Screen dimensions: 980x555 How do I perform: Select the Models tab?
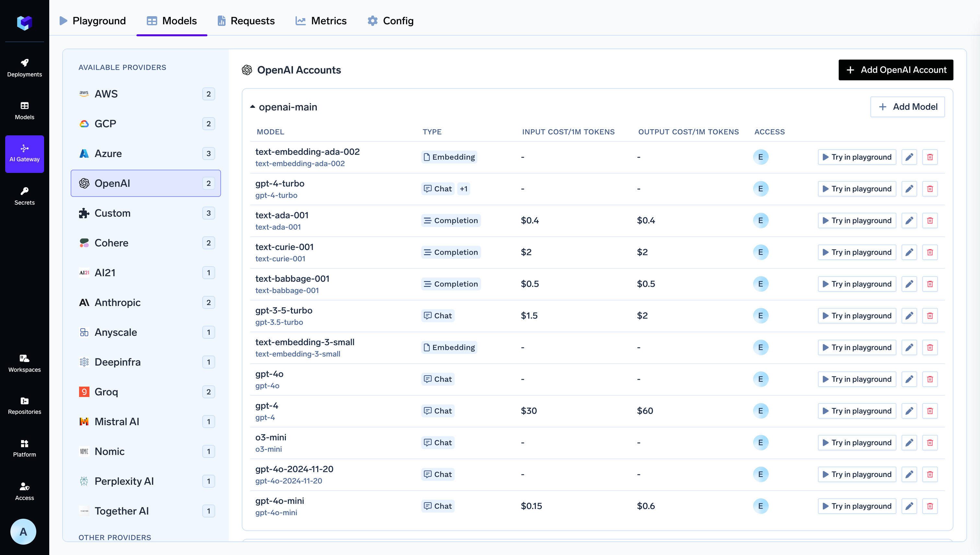click(x=172, y=21)
